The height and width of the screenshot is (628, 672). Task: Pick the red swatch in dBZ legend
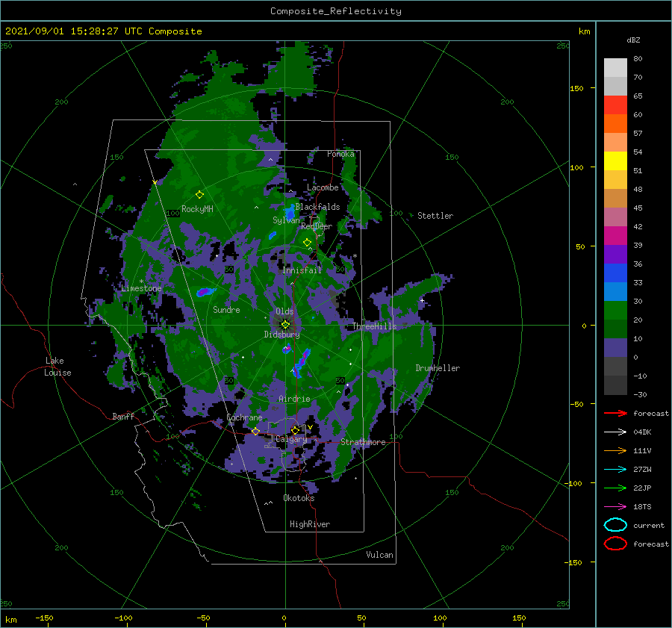(x=615, y=105)
